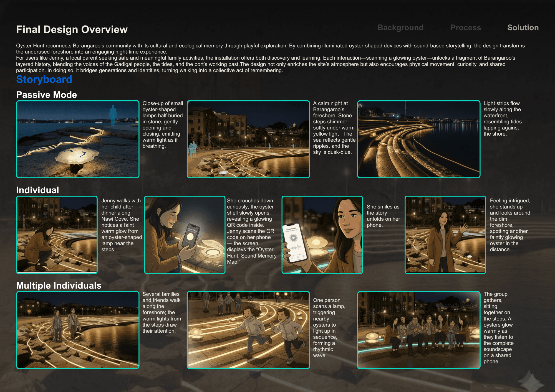555x392 pixels.
Task: Open the children running on steps image
Action: (x=248, y=330)
